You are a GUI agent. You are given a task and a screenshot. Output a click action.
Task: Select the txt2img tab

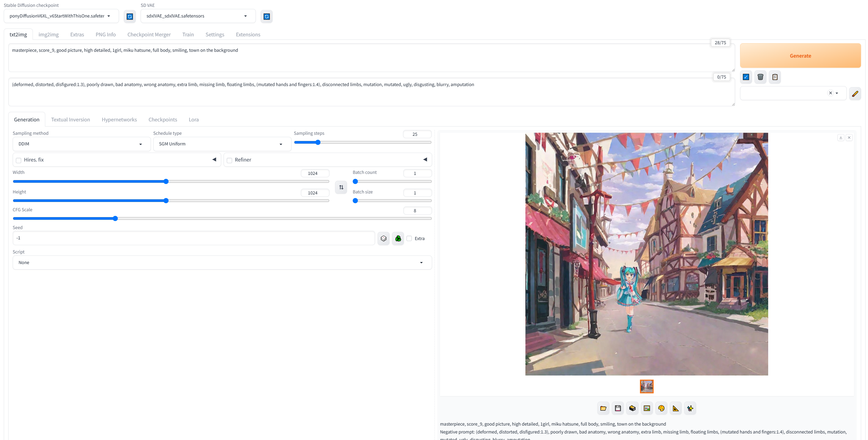click(18, 35)
